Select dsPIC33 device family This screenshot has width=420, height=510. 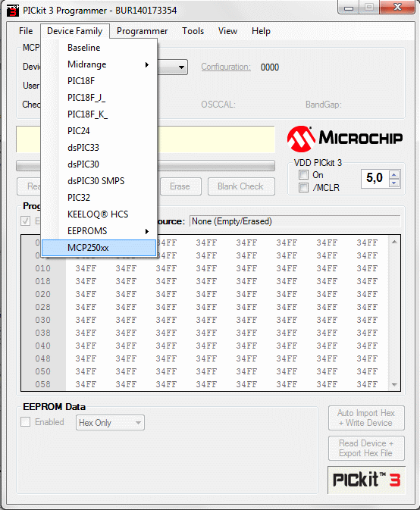(99, 148)
